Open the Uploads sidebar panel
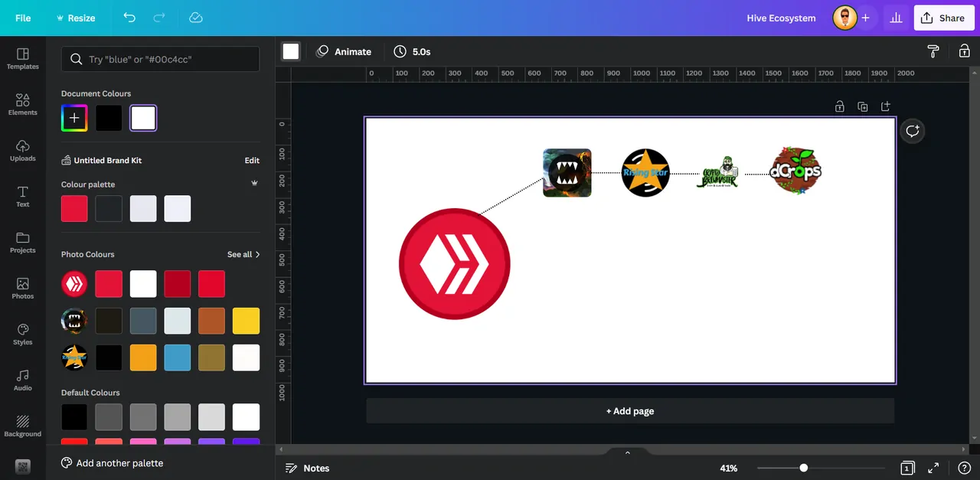The width and height of the screenshot is (980, 480). (x=23, y=151)
